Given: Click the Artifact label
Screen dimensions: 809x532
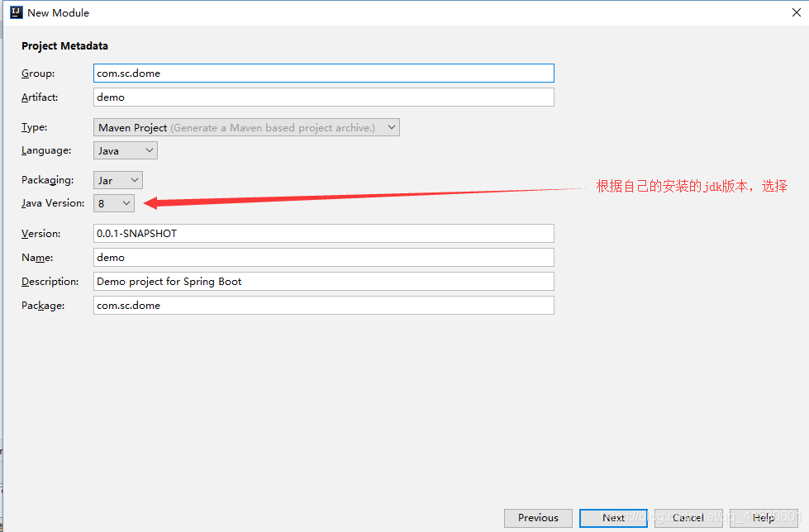Looking at the screenshot, I should (x=40, y=97).
